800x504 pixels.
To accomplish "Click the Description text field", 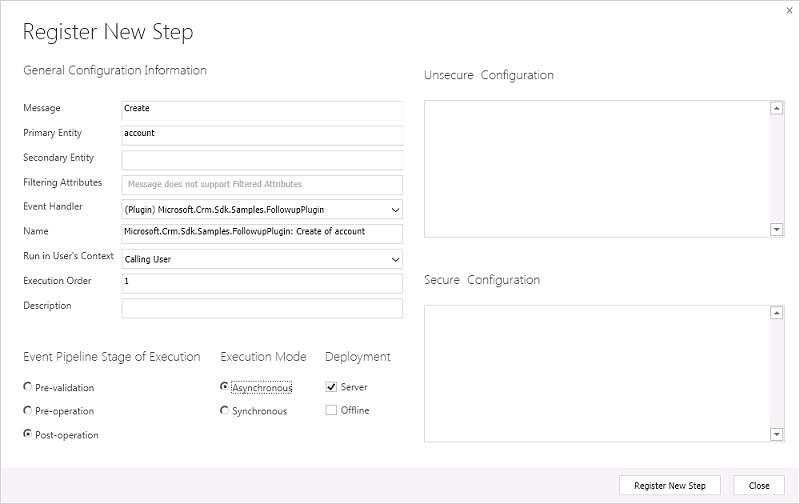I will (x=261, y=308).
